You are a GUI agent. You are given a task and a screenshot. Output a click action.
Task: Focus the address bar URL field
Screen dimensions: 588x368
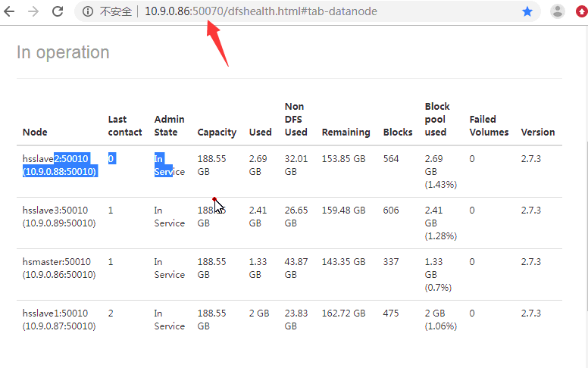(303, 11)
